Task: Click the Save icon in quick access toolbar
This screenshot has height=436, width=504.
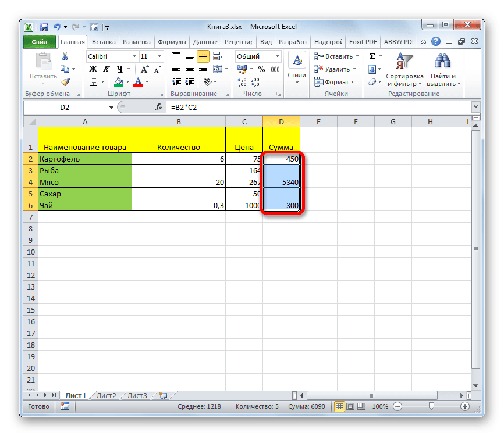Action: pos(44,27)
